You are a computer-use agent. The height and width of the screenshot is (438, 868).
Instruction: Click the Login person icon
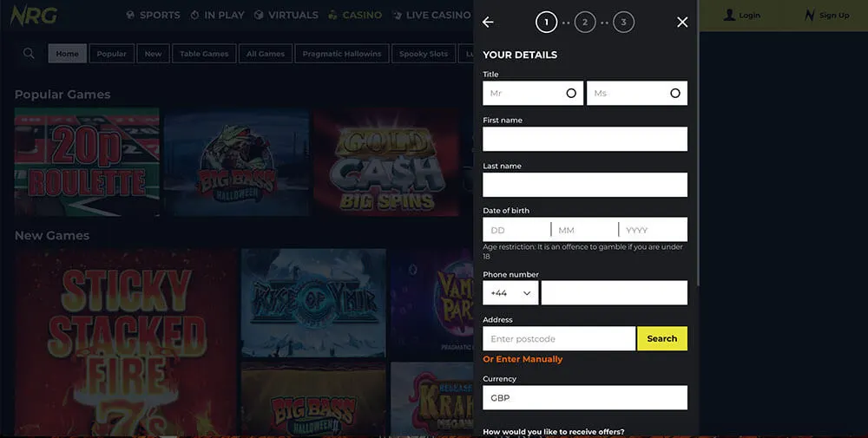pos(730,15)
